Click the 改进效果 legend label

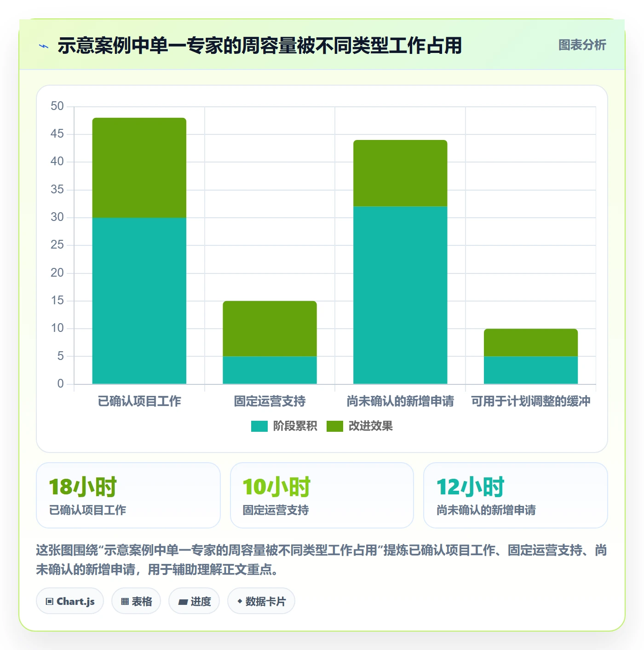(370, 426)
